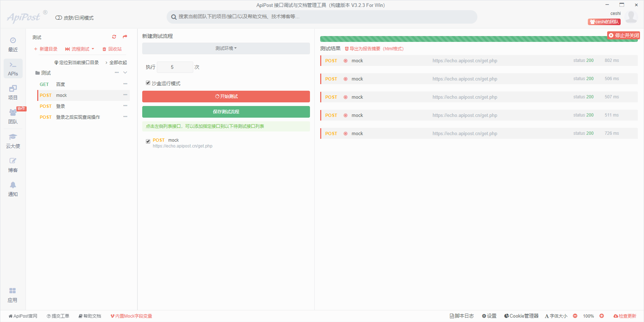Open the 506 ms mock result row
The image size is (644, 322).
[x=479, y=79]
